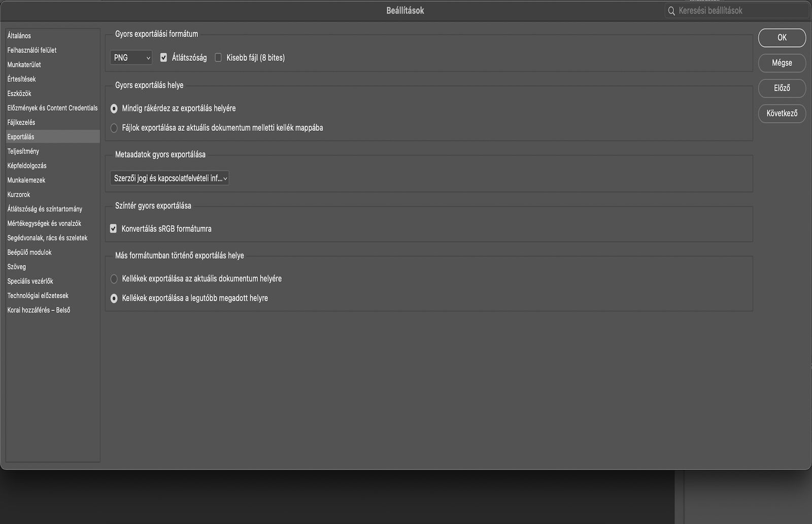The image size is (812, 524).
Task: Open Korai hozzáférés – Belső category
Action: (53, 310)
